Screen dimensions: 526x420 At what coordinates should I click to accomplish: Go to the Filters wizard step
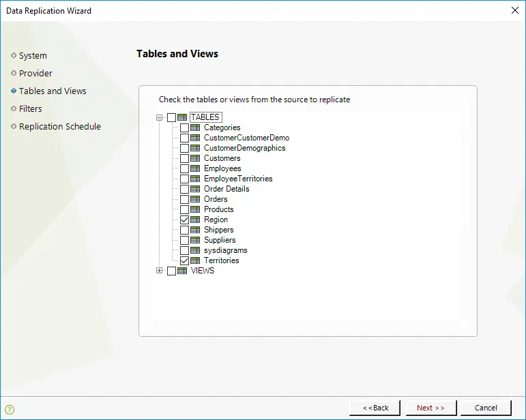[x=31, y=109]
